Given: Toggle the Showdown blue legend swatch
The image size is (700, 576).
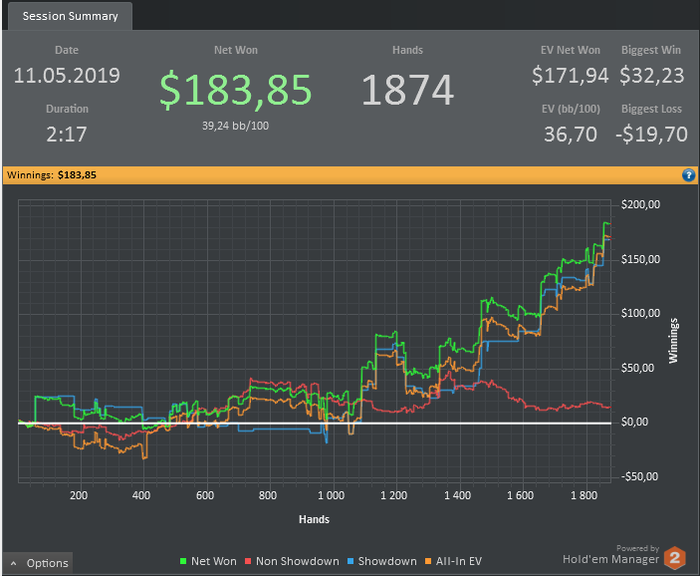Looking at the screenshot, I should pyautogui.click(x=350, y=561).
